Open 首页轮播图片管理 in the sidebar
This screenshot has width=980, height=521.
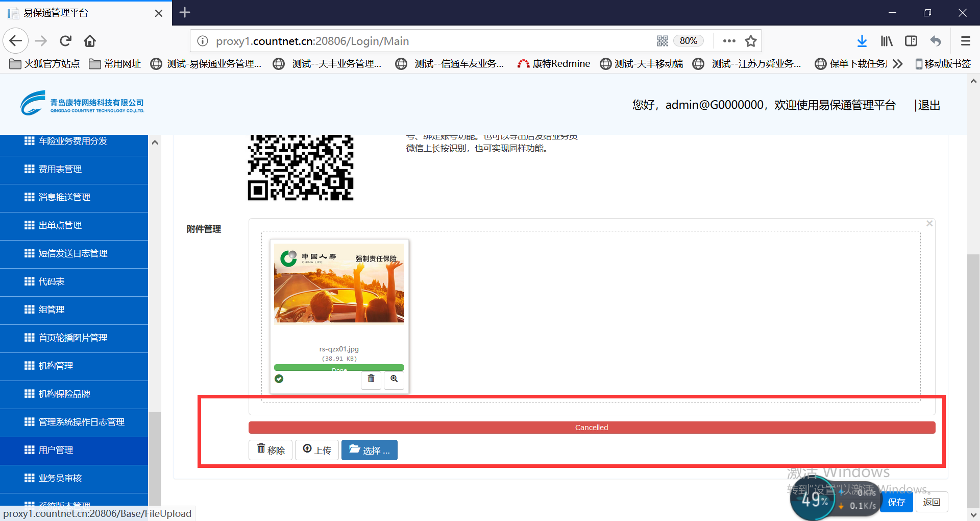[74, 338]
